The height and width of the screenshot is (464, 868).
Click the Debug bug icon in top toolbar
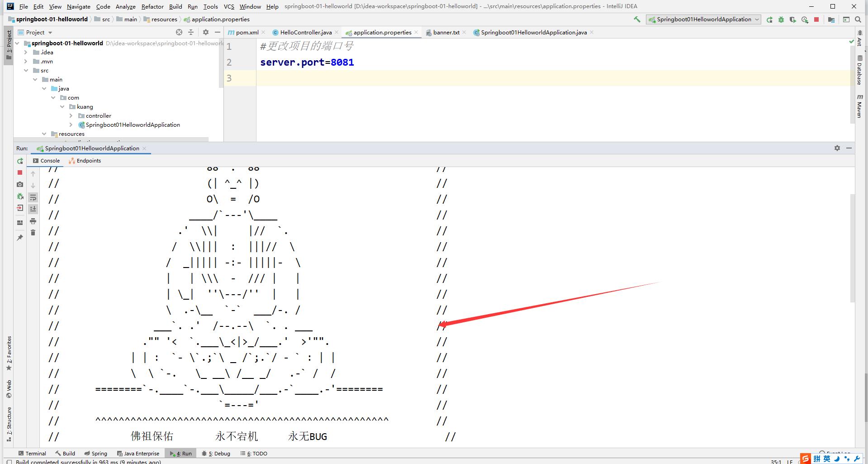pos(781,19)
